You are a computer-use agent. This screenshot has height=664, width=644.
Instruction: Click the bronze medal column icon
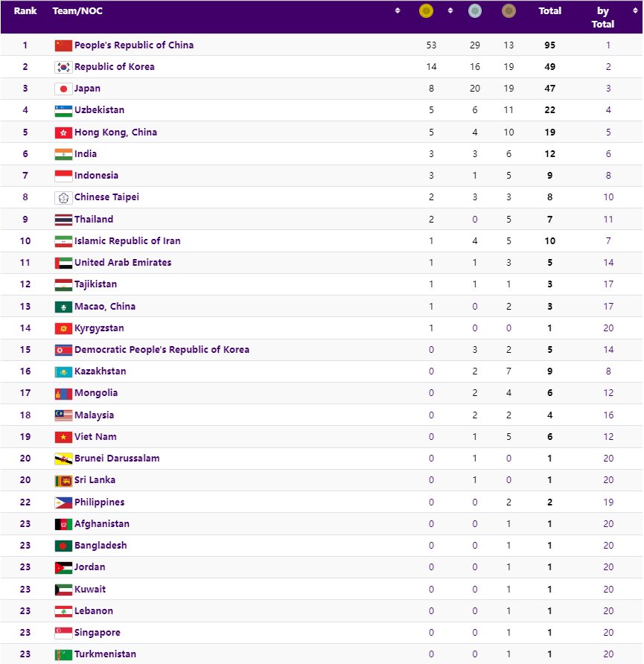[x=508, y=11]
